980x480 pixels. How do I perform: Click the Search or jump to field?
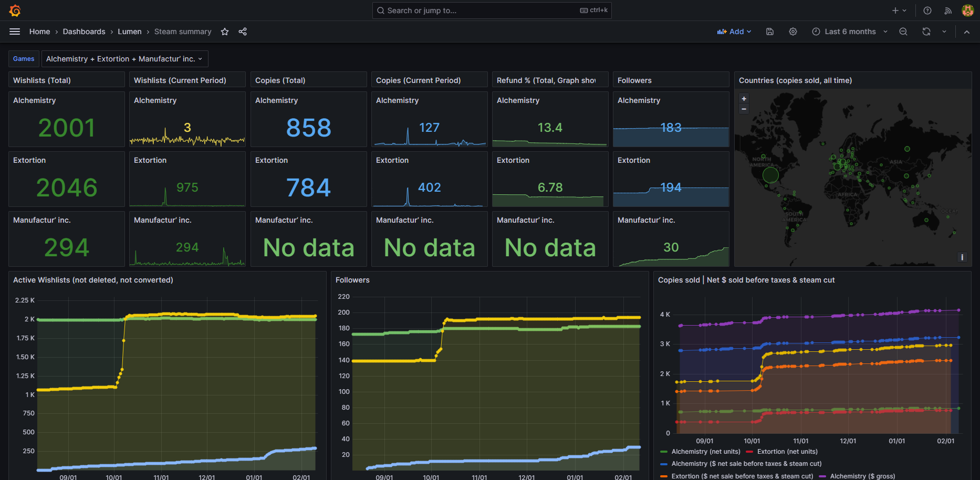click(492, 11)
